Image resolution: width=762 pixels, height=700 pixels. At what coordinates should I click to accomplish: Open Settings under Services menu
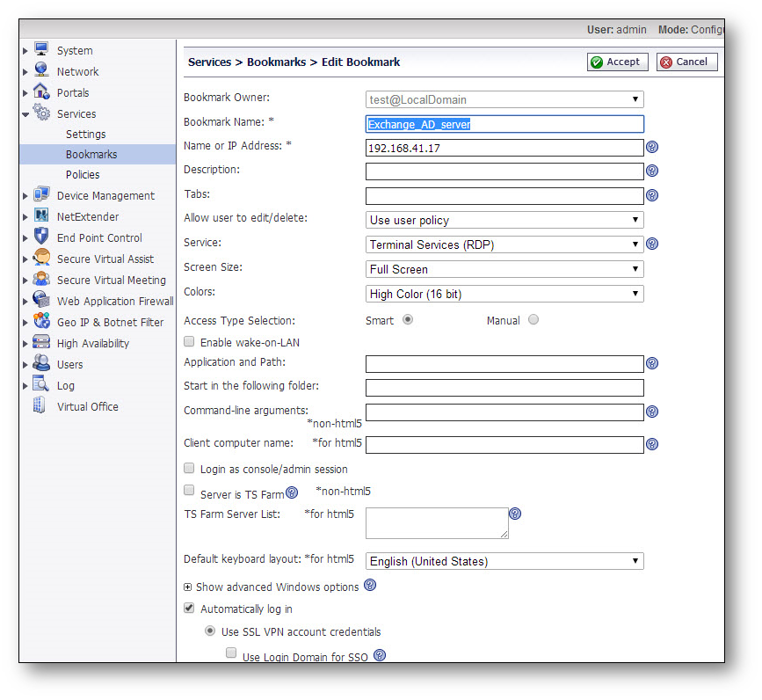click(x=85, y=135)
